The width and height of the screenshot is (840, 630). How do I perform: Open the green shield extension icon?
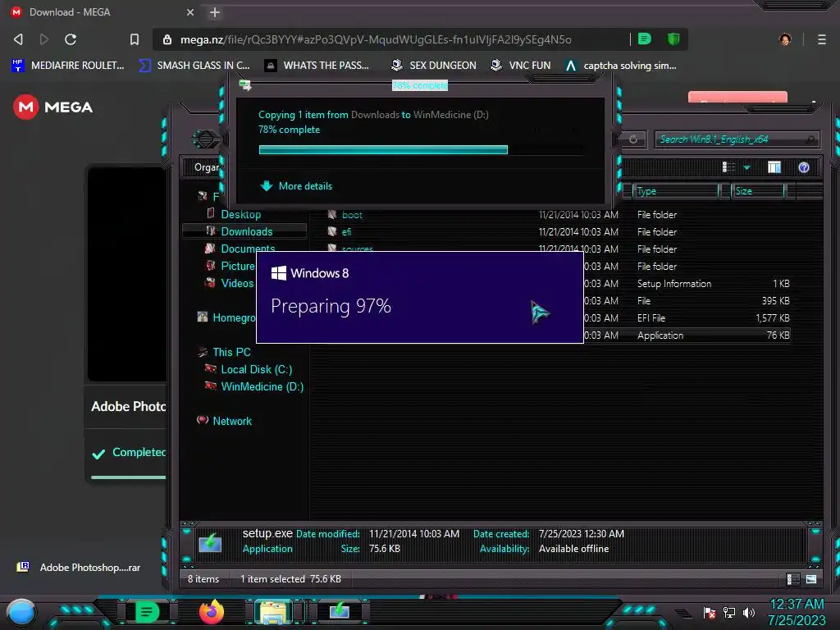(x=673, y=39)
